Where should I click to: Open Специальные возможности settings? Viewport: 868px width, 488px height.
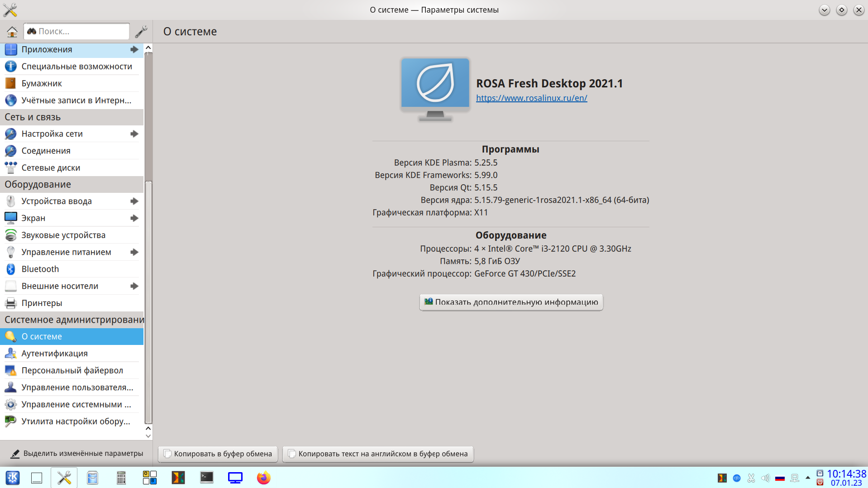click(72, 67)
